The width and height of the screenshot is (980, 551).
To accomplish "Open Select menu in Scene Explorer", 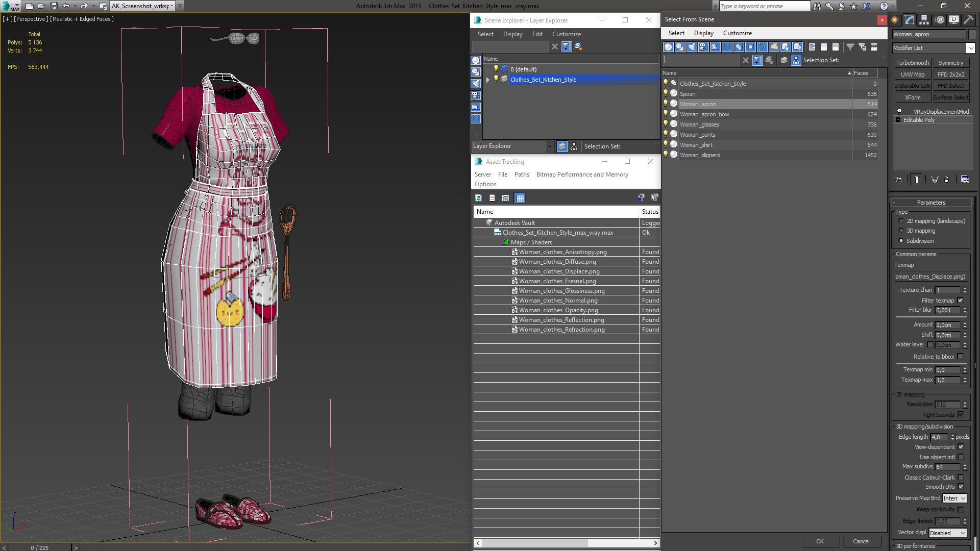I will click(x=485, y=34).
